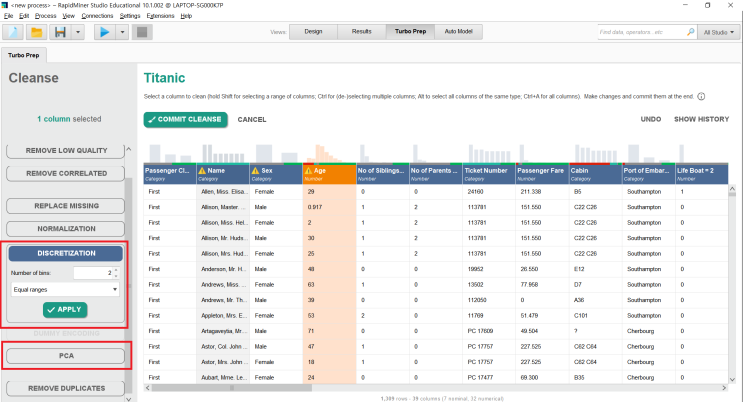Select the Passenger Fare column header
Image resolution: width=743 pixels, height=402 pixels.
pos(542,174)
